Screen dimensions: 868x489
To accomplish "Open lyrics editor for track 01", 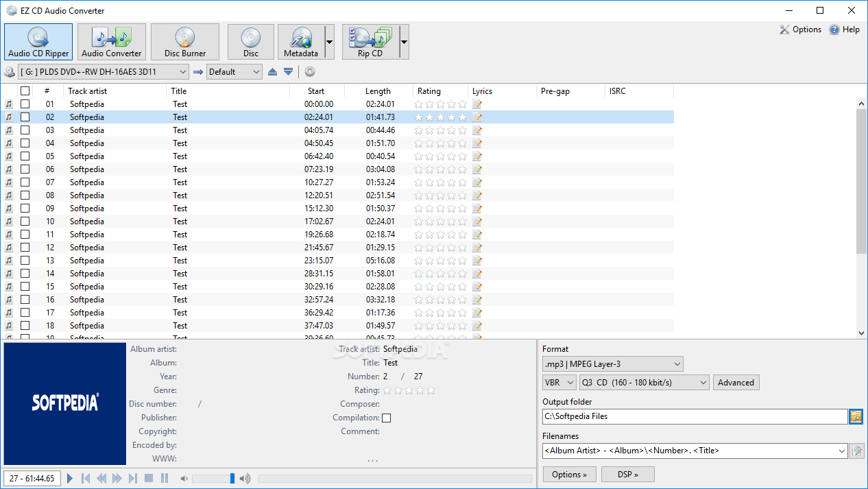I will tap(477, 104).
